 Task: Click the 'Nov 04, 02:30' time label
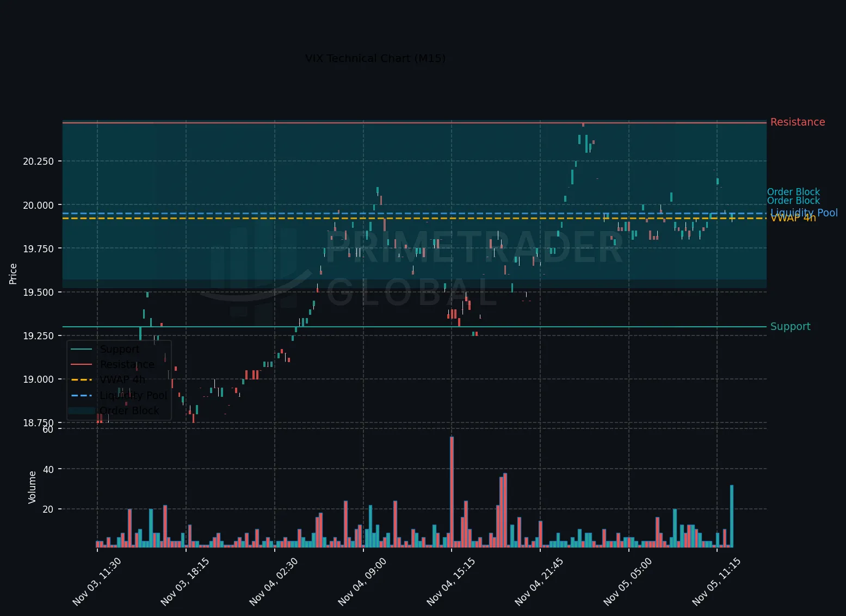pos(274,581)
